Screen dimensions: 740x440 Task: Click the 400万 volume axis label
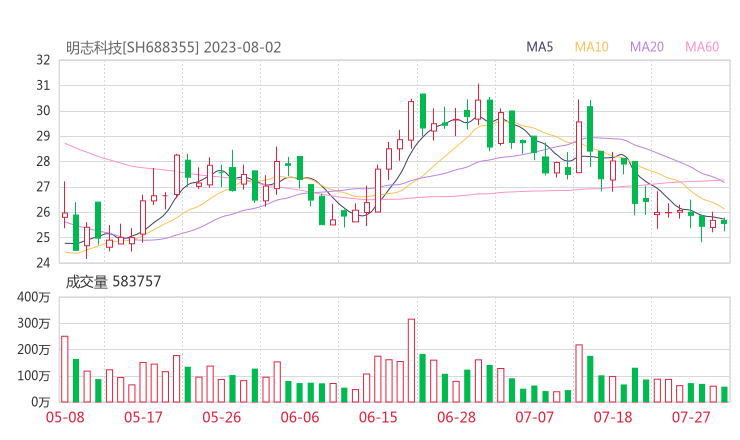(x=34, y=297)
